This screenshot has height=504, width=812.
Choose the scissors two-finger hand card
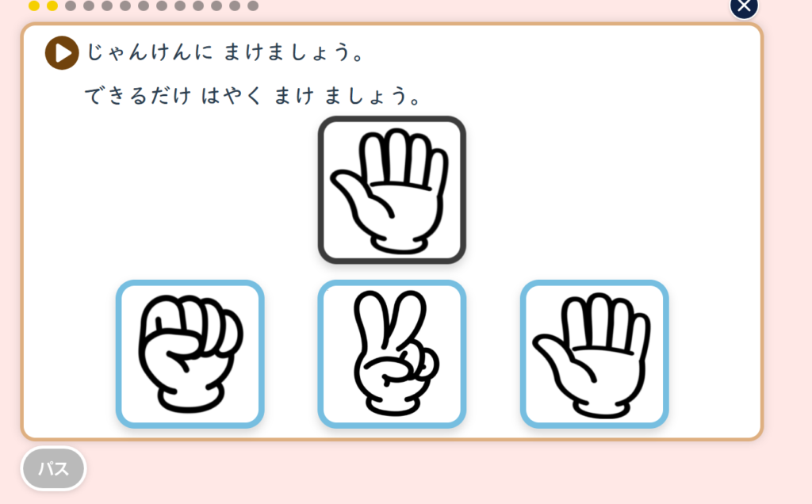click(x=392, y=354)
